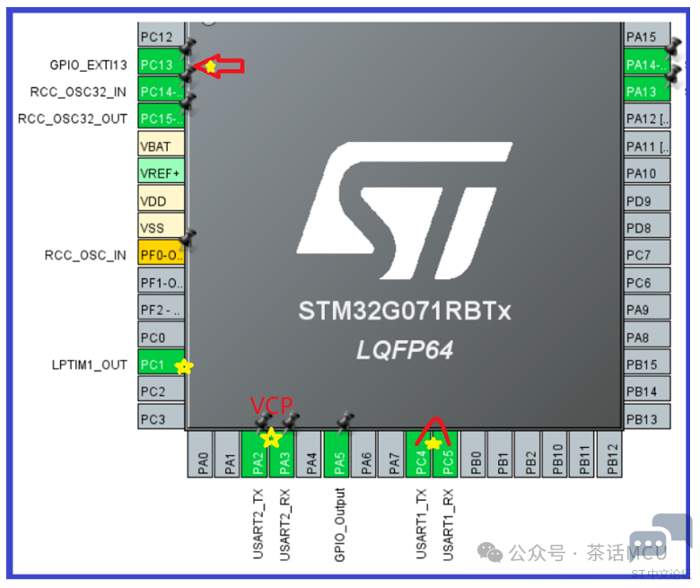Screen dimensions: 700x588
Task: Select PA3 USART2_RX pin
Action: point(282,454)
